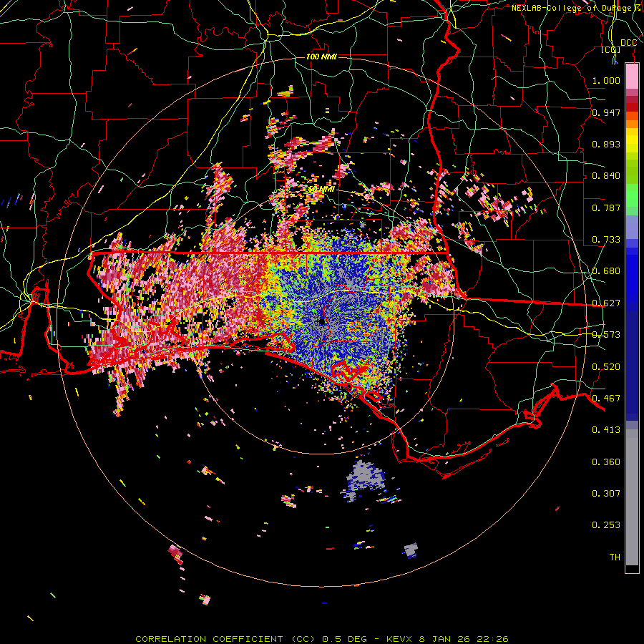Click the 0.840 color scale value
This screenshot has width=644, height=644.
(606, 176)
